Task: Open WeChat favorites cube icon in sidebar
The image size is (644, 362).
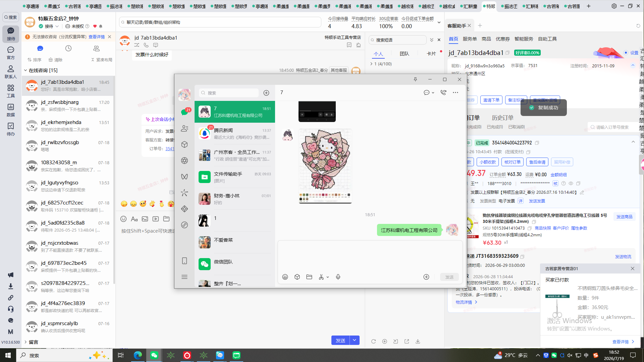Action: pos(184,144)
